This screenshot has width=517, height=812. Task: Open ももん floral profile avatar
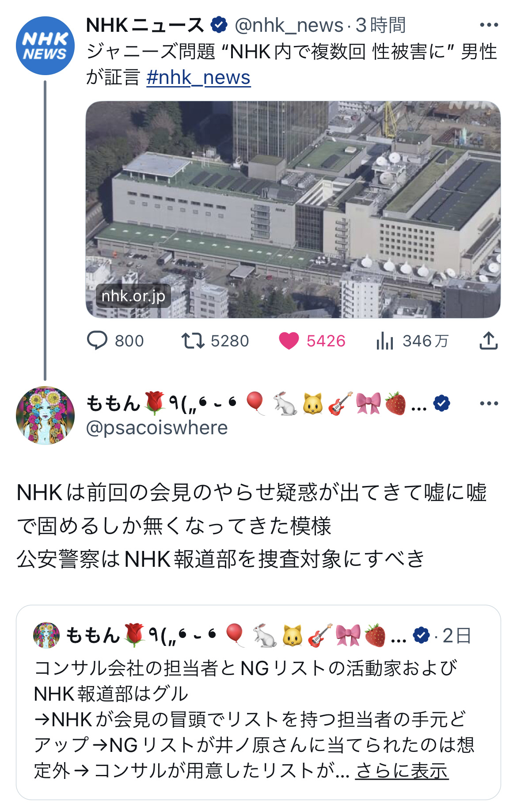[45, 415]
